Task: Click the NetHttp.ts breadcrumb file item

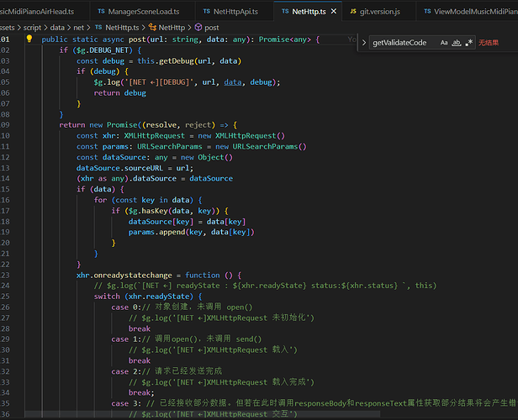Action: coord(122,28)
